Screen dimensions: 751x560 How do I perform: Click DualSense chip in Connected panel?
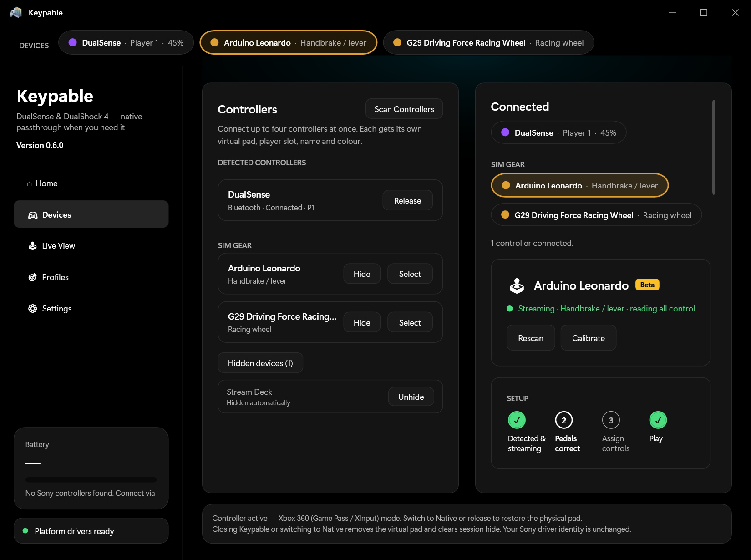(558, 132)
